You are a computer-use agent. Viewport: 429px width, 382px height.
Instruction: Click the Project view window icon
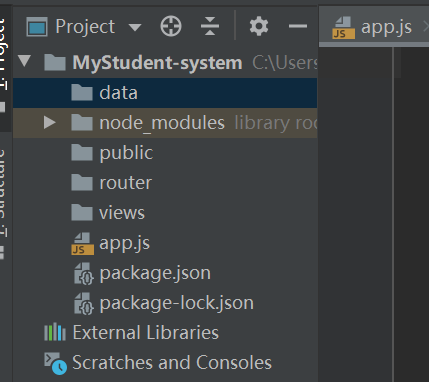tap(37, 27)
